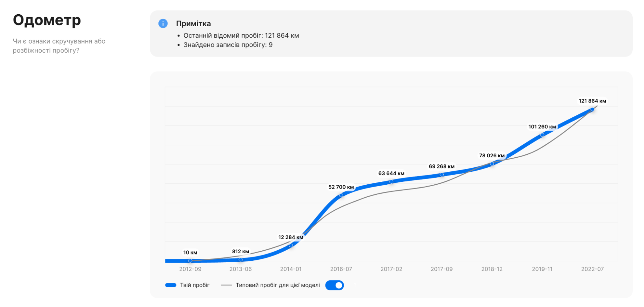Click the 2022-07 axis label

(593, 269)
